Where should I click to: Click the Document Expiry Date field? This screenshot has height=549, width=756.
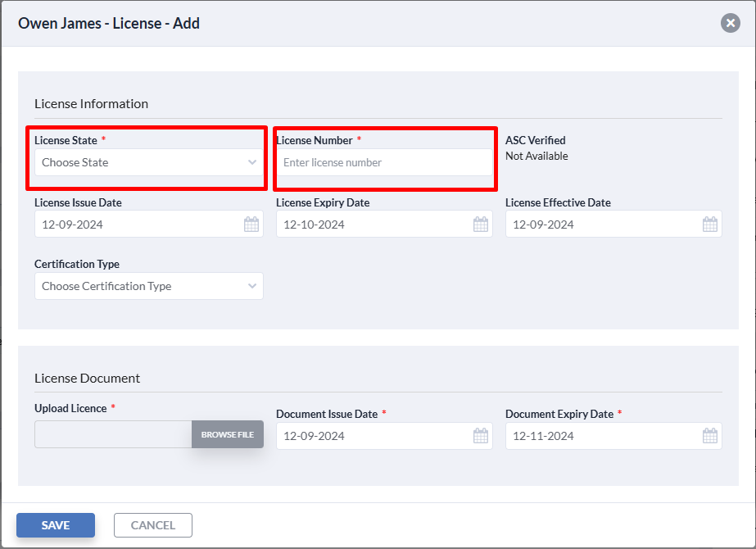pos(613,436)
